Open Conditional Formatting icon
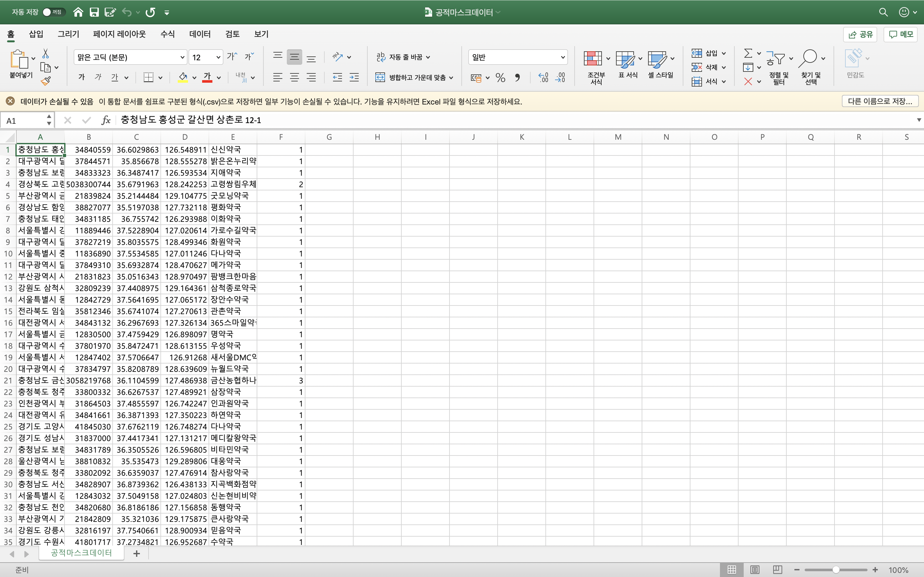 (x=593, y=59)
